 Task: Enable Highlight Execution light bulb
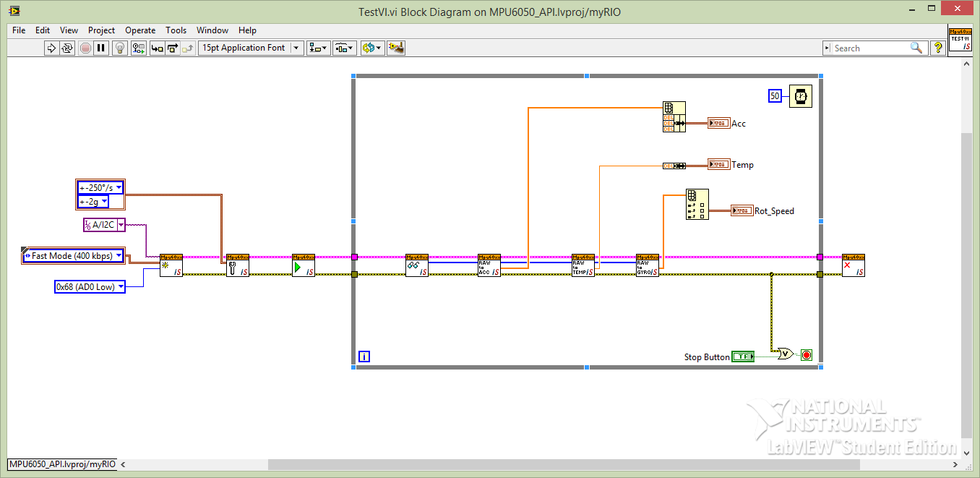119,48
